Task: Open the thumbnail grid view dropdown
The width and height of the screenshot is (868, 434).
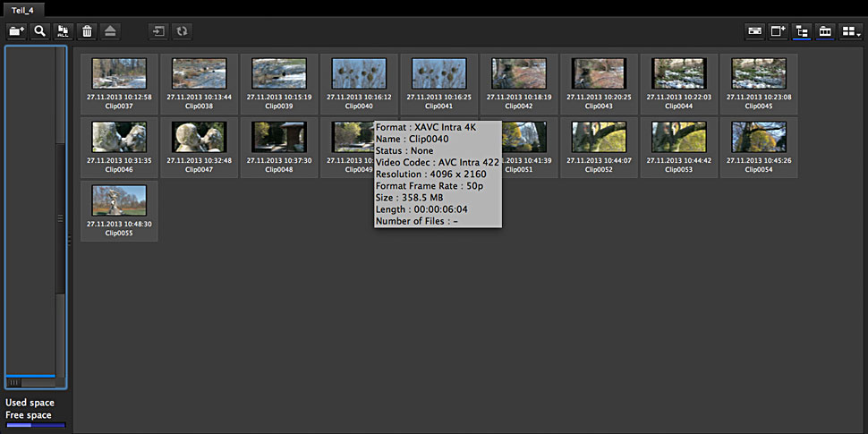Action: point(851,31)
